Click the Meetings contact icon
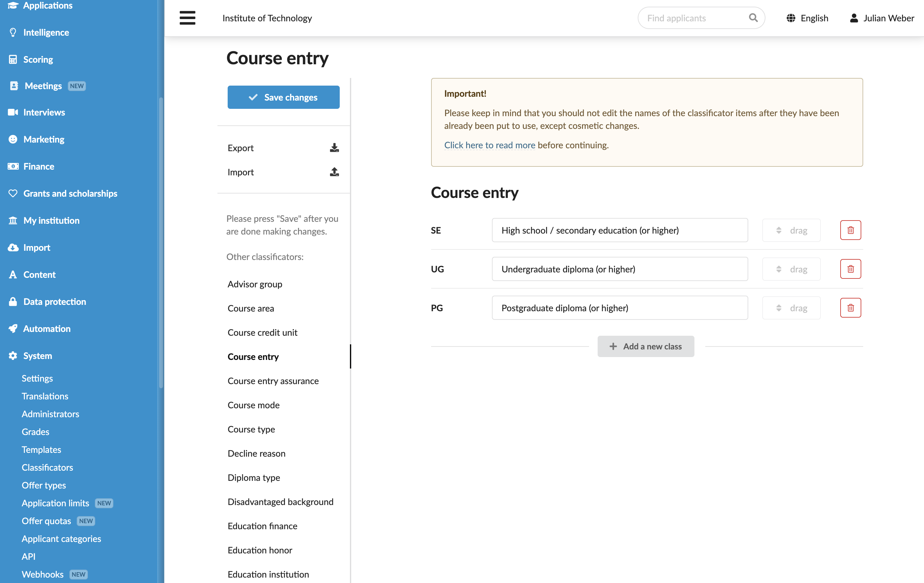This screenshot has height=583, width=924. (x=14, y=86)
